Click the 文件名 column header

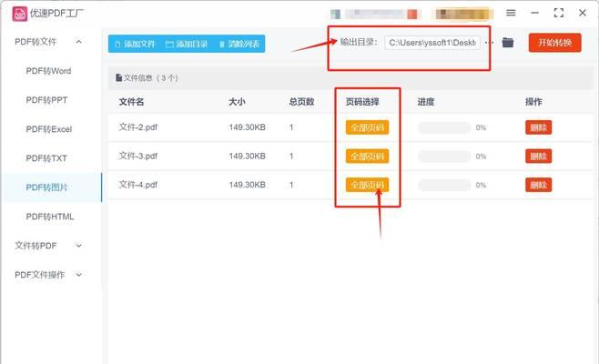pyautogui.click(x=131, y=102)
